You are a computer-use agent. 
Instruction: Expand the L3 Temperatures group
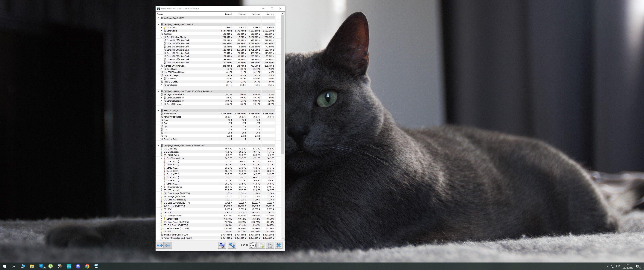[x=161, y=187]
